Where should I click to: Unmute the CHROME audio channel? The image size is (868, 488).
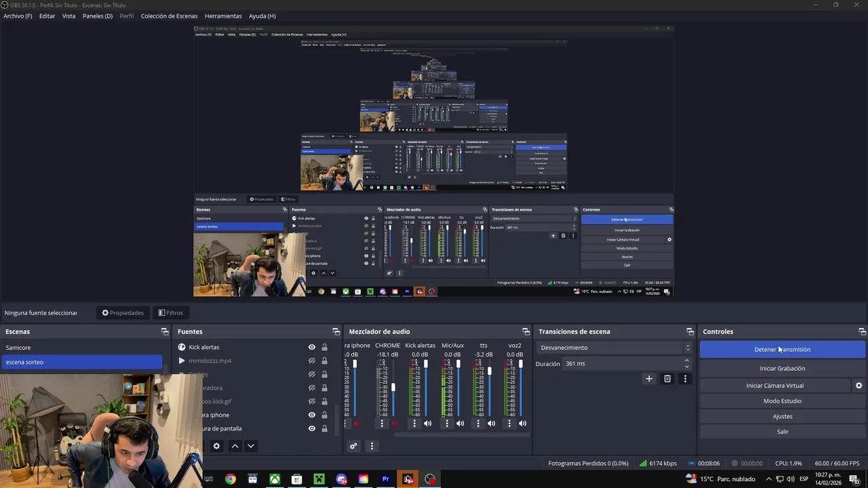click(x=395, y=424)
